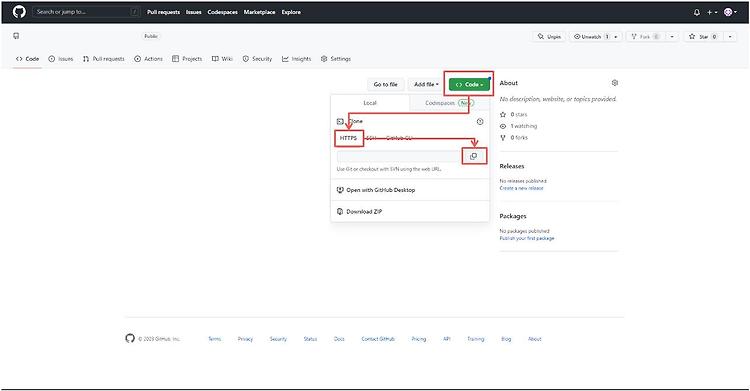Open Docs in the footer

[x=339, y=339]
